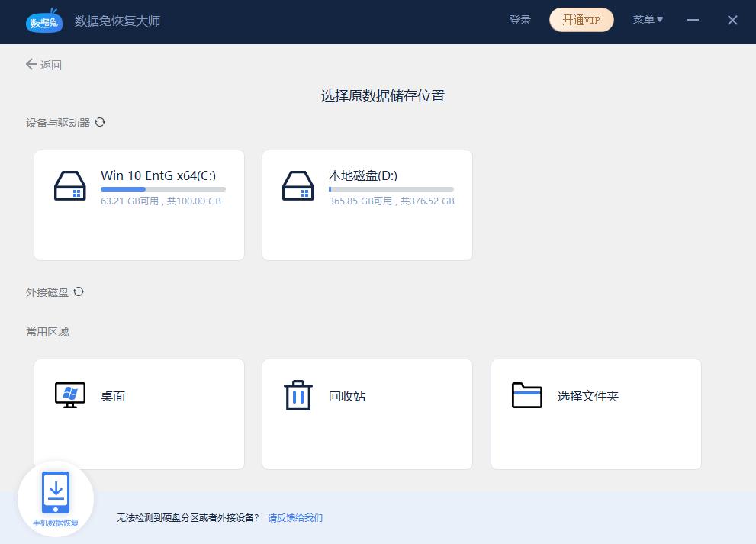Select the Win 10 EntG x64(C:) card
This screenshot has width=756, height=544.
(x=139, y=204)
